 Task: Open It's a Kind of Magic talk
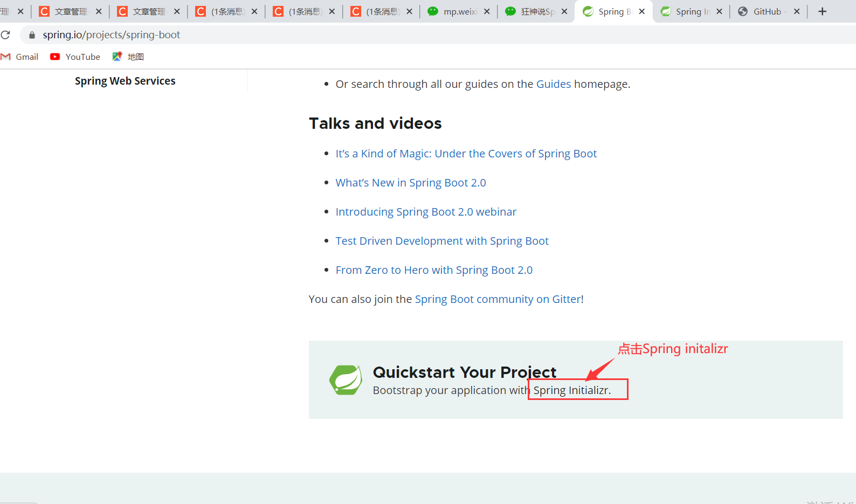click(x=466, y=154)
